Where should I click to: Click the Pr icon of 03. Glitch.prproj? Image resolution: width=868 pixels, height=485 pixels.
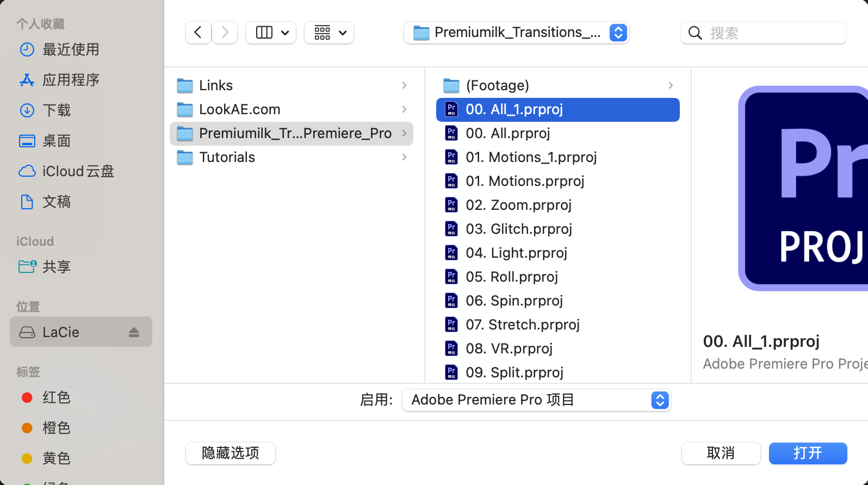coord(451,229)
